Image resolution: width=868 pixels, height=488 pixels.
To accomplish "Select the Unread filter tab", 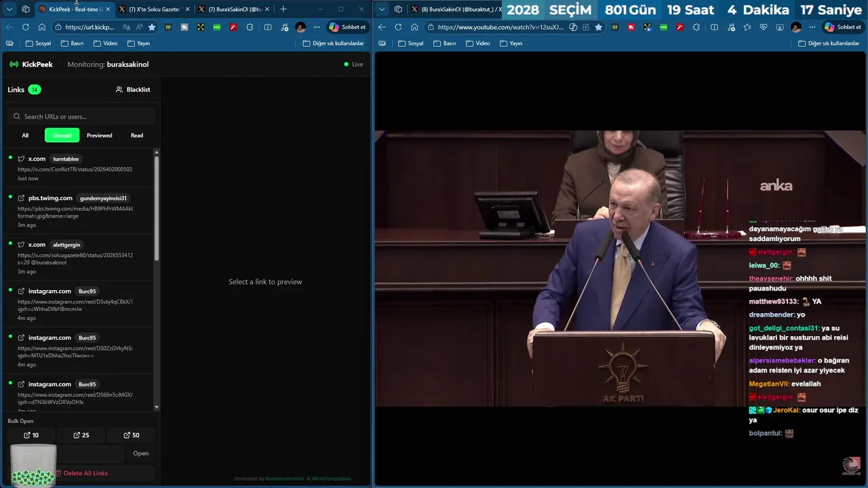I will (62, 136).
